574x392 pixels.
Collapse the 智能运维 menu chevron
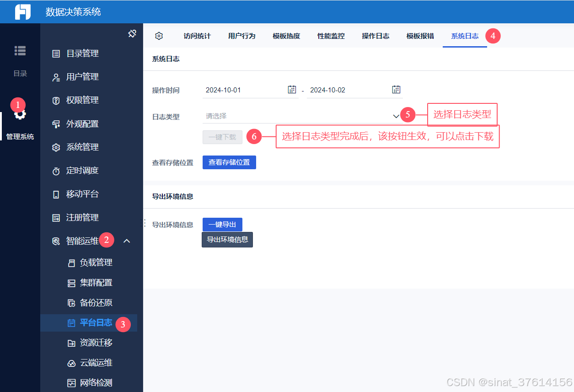pos(127,241)
